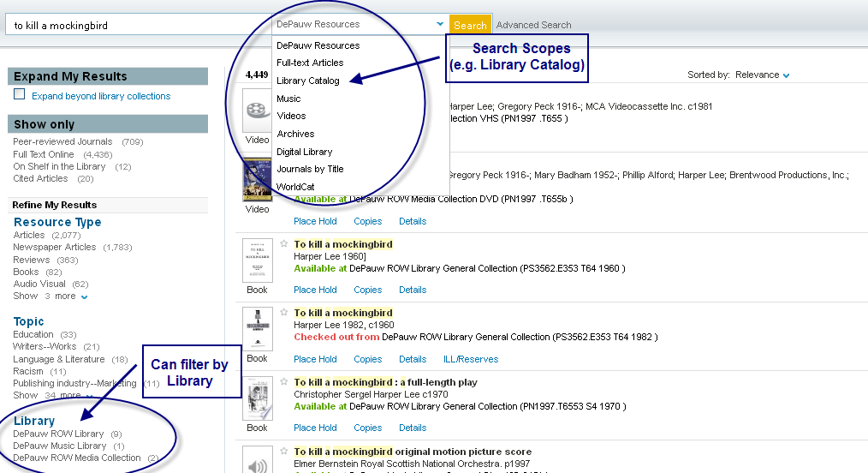Place Hold on the DVD video result
This screenshot has height=473, width=868.
(x=315, y=221)
